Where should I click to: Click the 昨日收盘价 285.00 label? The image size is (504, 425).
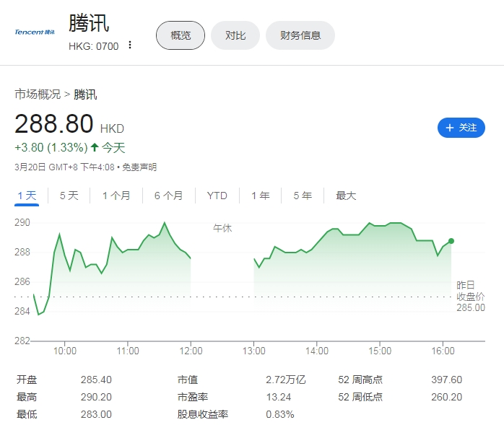pyautogui.click(x=470, y=297)
